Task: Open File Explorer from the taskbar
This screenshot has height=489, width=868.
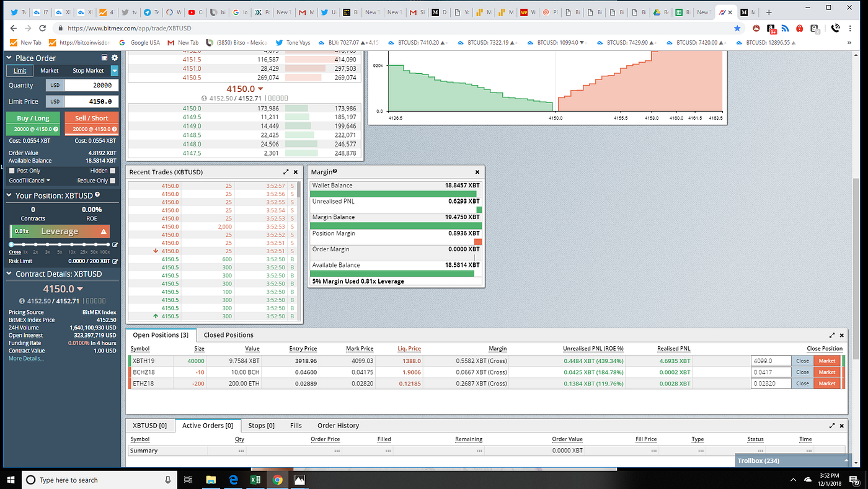Action: 211,480
